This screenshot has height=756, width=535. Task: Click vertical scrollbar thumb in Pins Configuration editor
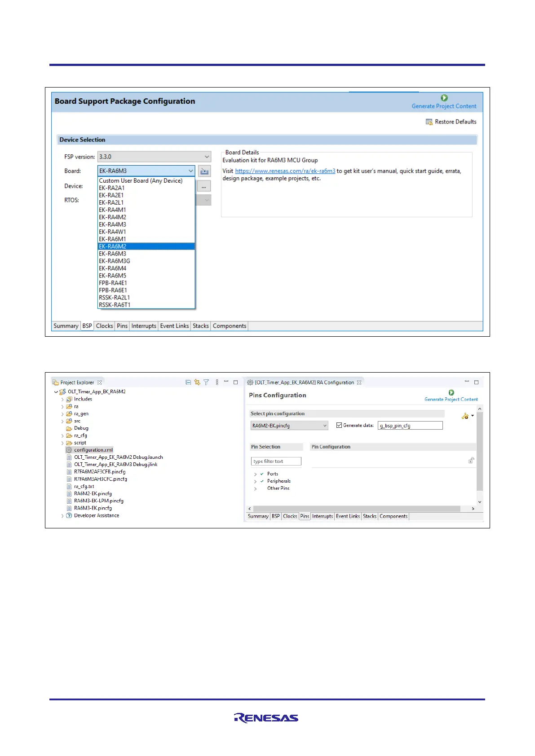point(480,452)
